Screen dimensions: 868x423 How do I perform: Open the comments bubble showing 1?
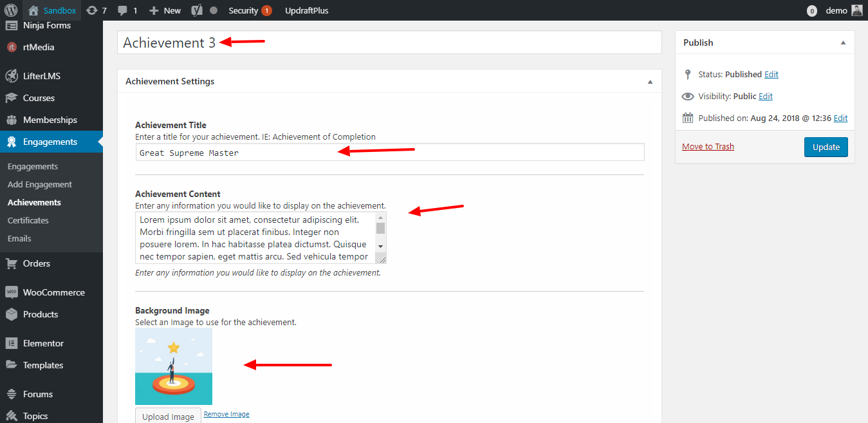pyautogui.click(x=127, y=10)
